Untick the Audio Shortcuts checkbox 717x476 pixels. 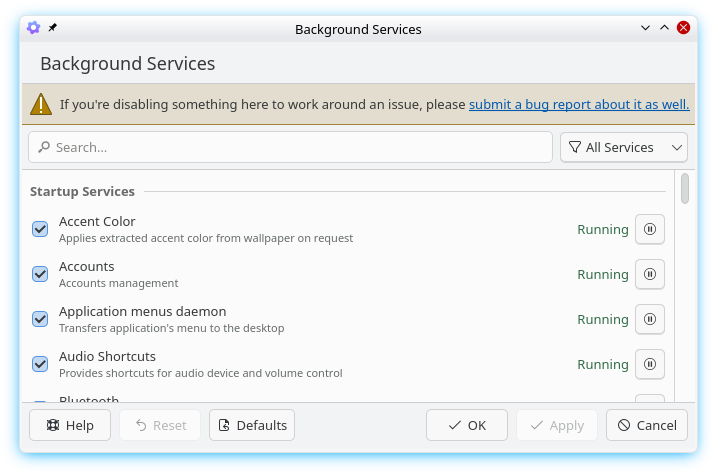coord(40,364)
